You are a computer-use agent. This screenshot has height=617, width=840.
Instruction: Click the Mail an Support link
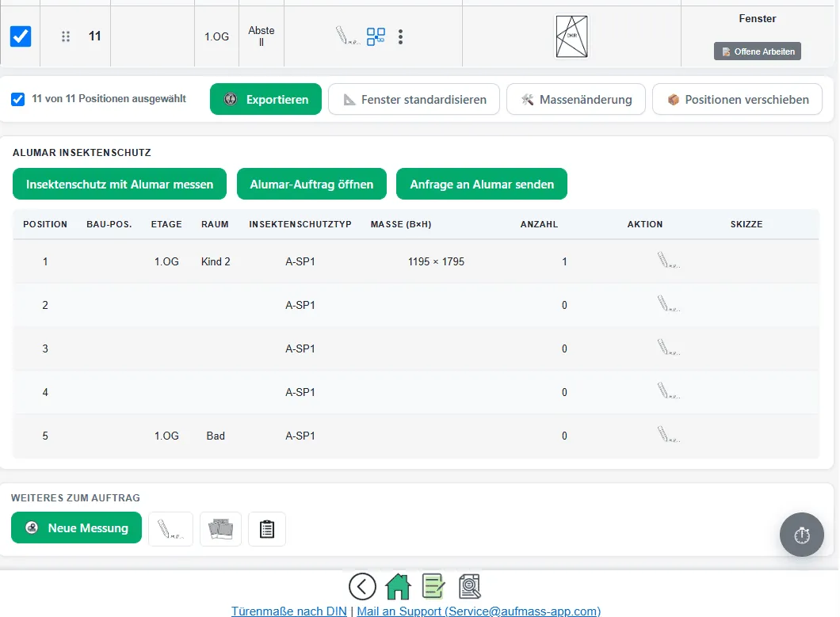coord(479,611)
